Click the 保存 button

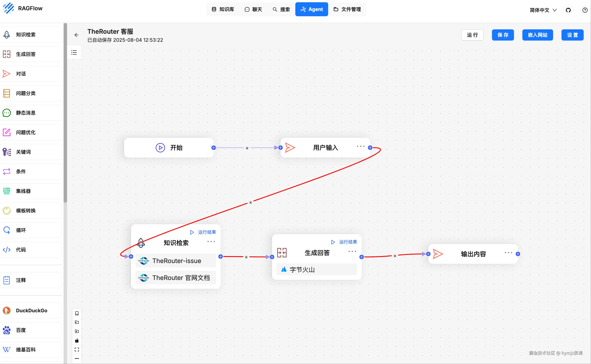503,35
